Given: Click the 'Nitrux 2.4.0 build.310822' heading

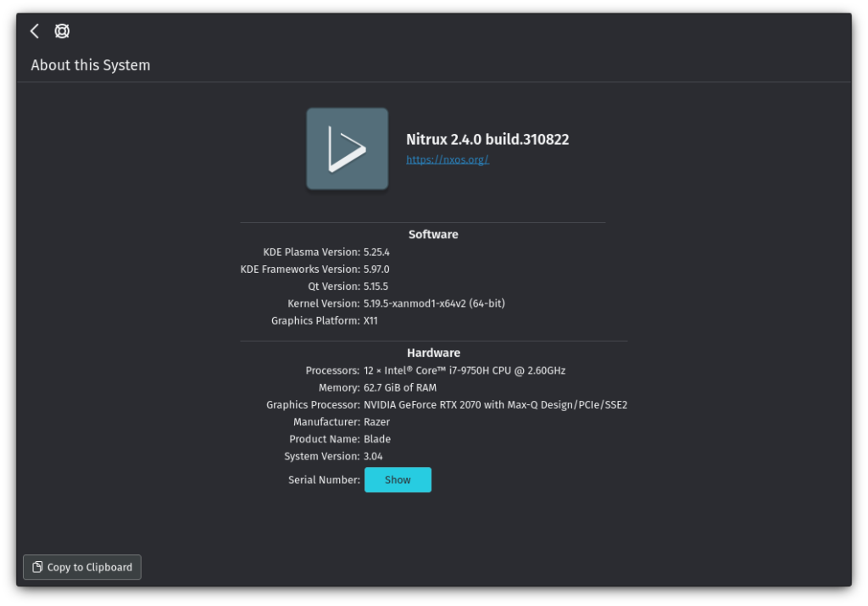Looking at the screenshot, I should 487,140.
